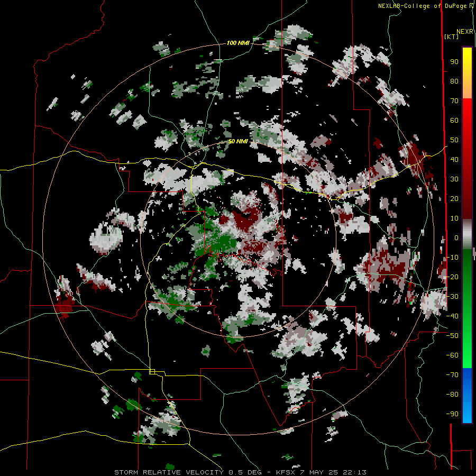This screenshot has width=476, height=476.
Task: Click the 100 NMI range ring label
Action: [238, 43]
